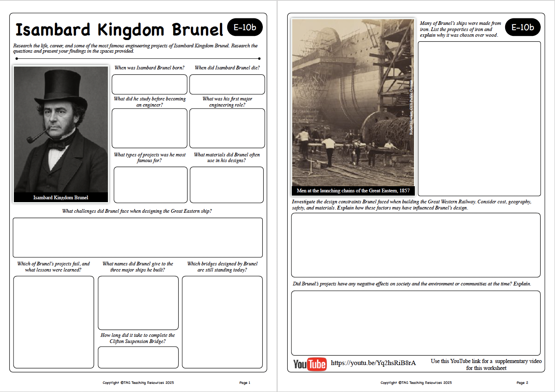Click the box under 'study before becoming an engineer'

[150, 128]
